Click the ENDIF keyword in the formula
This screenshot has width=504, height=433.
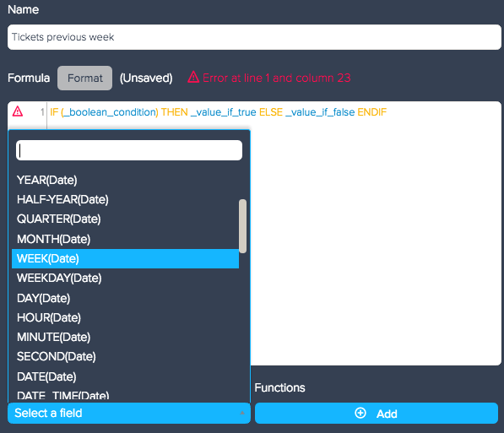point(372,112)
